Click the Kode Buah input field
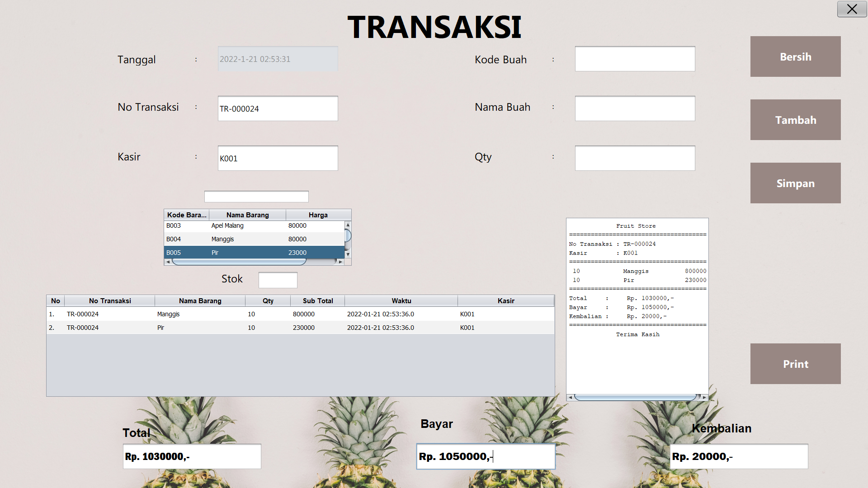Viewport: 868px width, 488px height. click(635, 59)
